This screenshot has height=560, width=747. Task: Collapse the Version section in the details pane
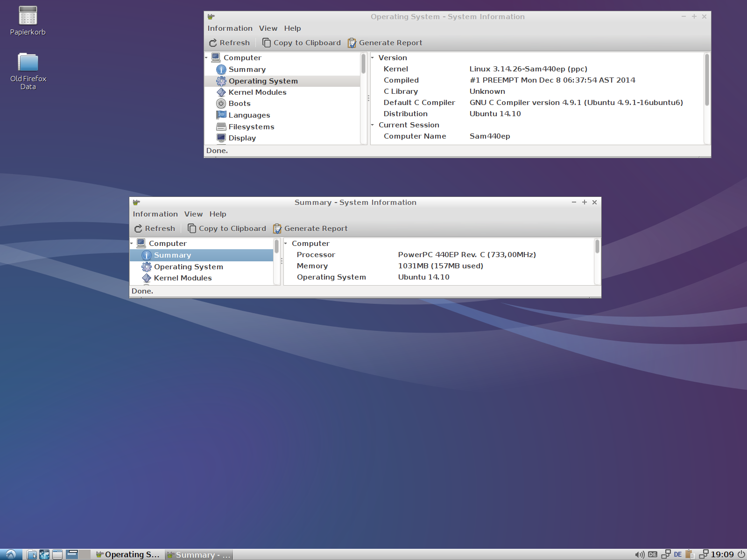click(373, 58)
